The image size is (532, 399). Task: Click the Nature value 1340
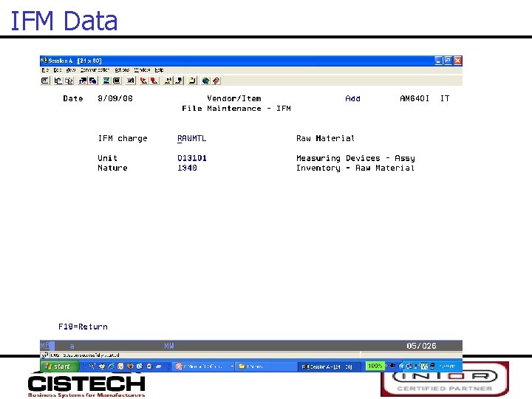[x=187, y=168]
